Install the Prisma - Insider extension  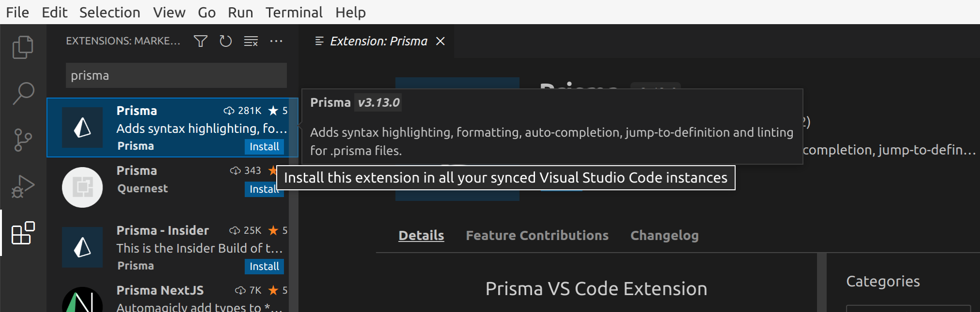[x=264, y=267]
